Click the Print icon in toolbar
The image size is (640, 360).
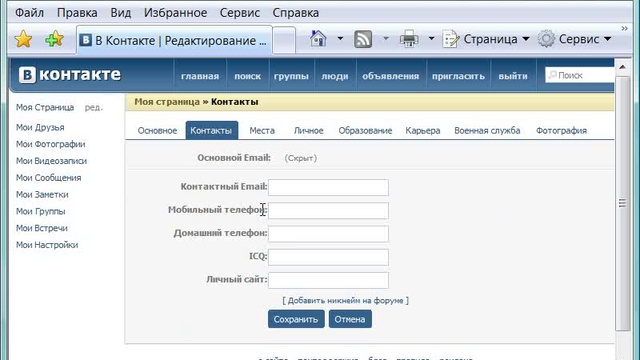(x=409, y=39)
